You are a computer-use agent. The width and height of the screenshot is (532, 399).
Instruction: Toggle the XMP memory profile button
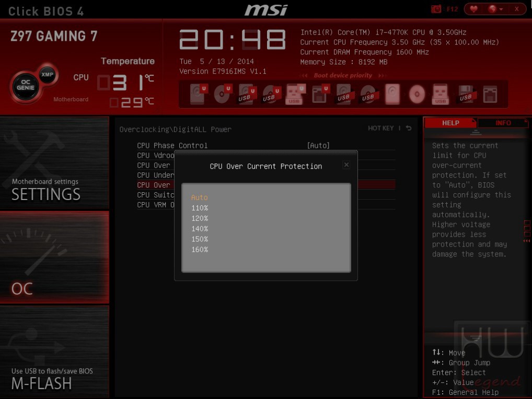click(x=47, y=75)
